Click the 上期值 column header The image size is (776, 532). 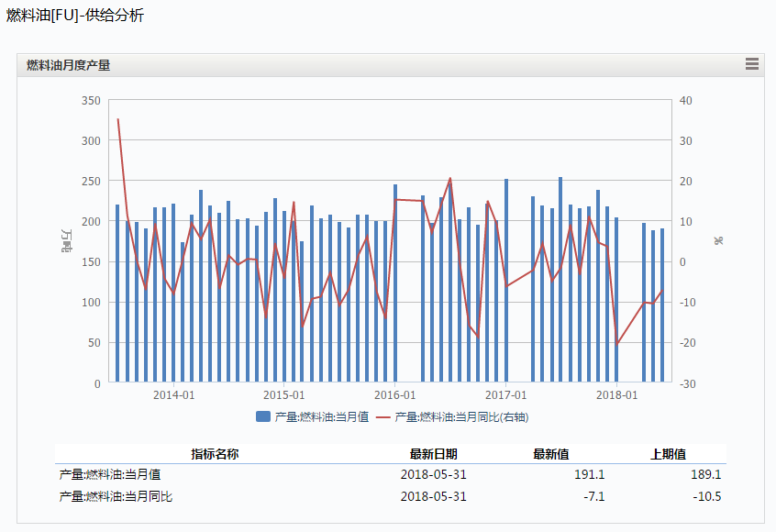coord(668,454)
